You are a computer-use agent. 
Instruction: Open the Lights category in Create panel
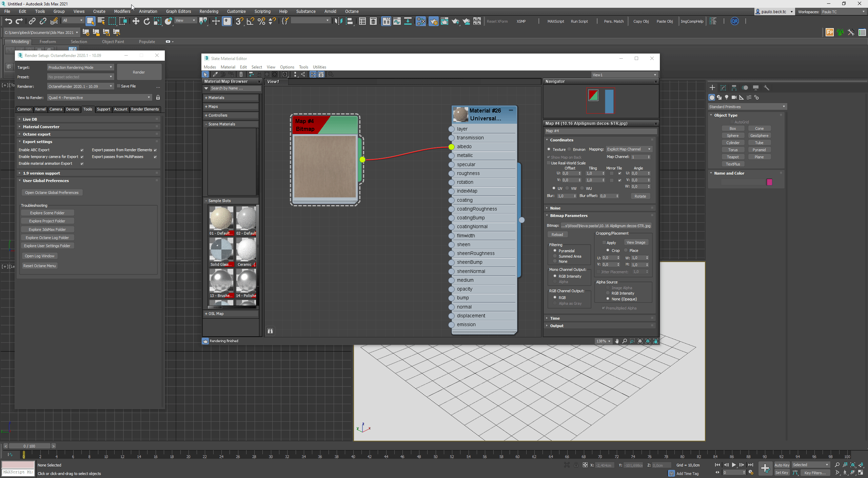[x=727, y=97]
